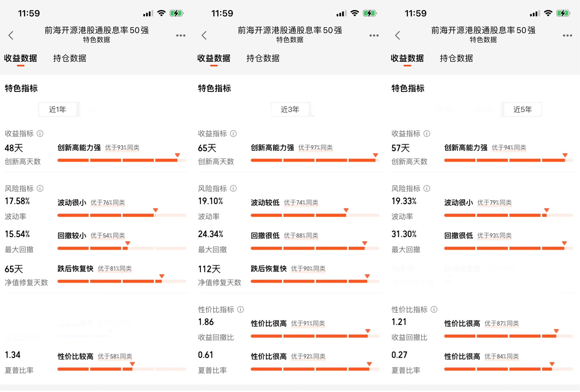Tap the 1.34 夏普比率 value
580x392 pixels.
click(13, 355)
